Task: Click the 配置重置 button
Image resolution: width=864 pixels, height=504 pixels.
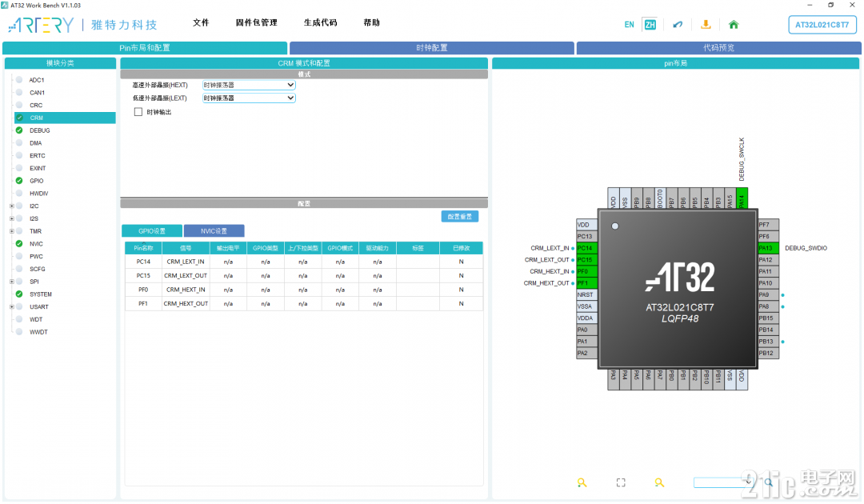Action: tap(459, 217)
